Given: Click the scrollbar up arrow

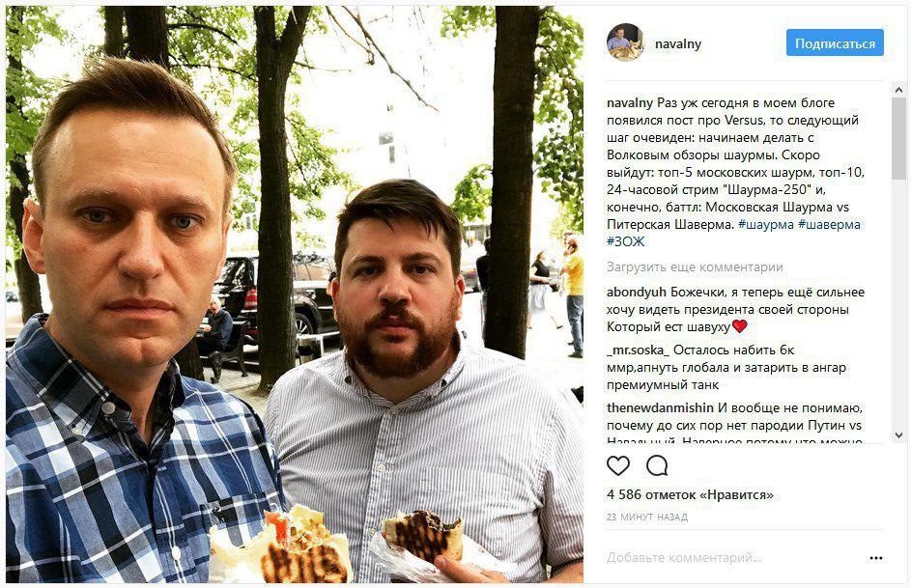Looking at the screenshot, I should point(898,90).
